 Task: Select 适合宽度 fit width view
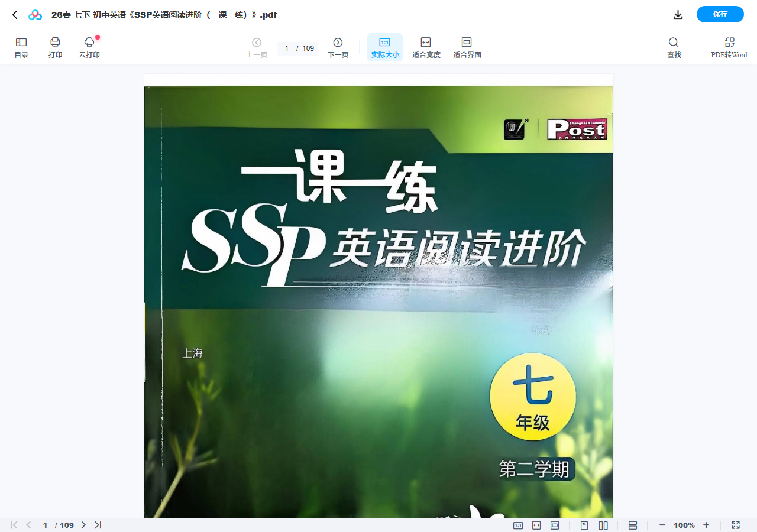pyautogui.click(x=426, y=47)
